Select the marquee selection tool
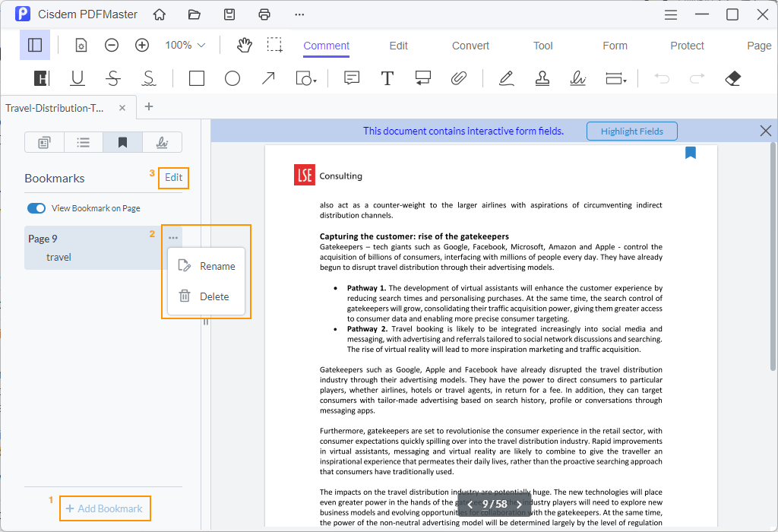Viewport: 778px width, 532px height. coord(274,45)
